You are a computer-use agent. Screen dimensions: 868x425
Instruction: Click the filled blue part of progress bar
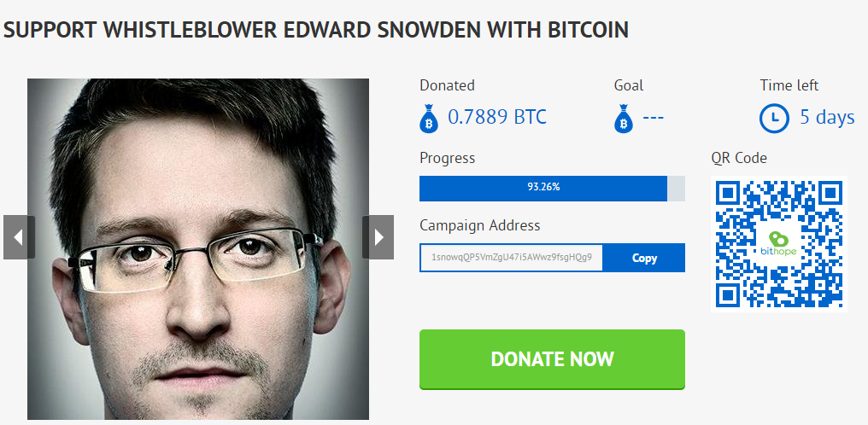[543, 189]
